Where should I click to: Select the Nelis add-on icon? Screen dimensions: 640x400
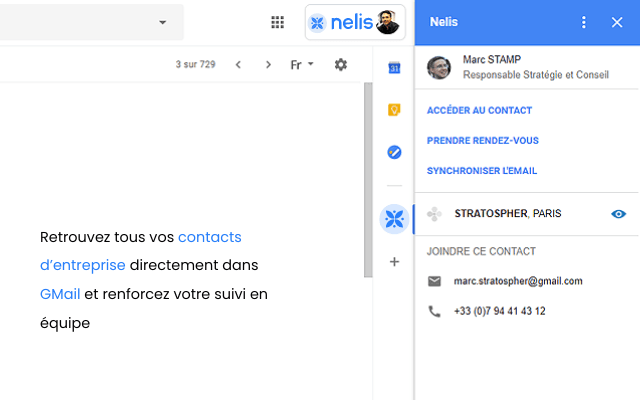click(x=394, y=219)
